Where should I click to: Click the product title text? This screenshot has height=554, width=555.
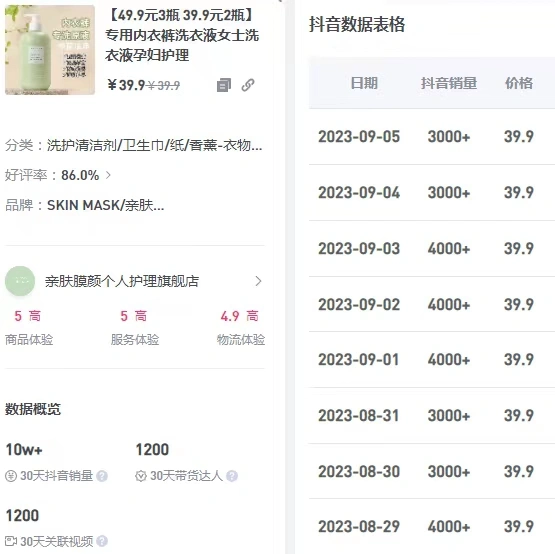[x=182, y=35]
